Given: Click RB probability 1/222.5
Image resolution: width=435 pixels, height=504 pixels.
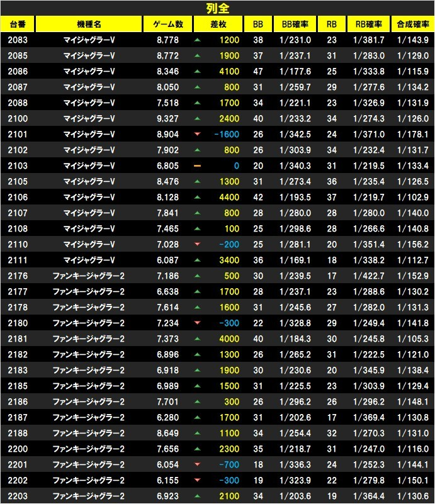Looking at the screenshot, I should 369,354.
